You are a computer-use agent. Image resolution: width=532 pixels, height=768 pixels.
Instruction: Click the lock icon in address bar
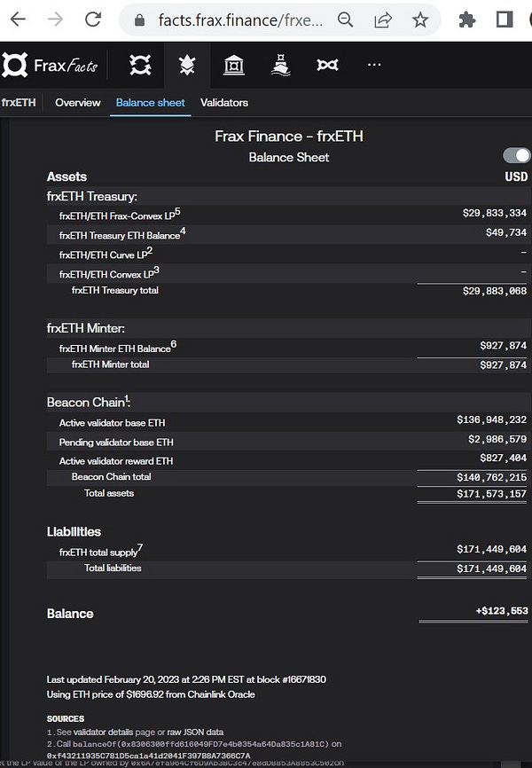(139, 20)
